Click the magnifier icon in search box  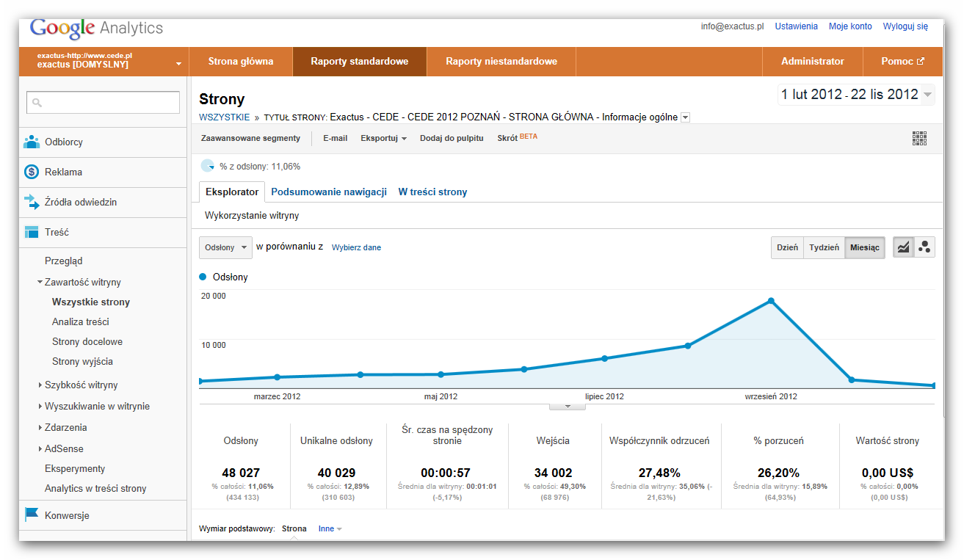point(37,103)
